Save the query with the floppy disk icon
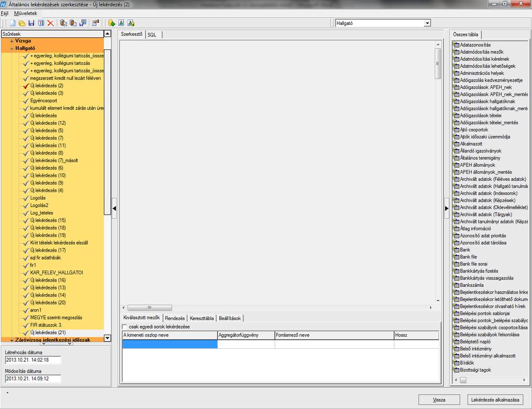 31,23
